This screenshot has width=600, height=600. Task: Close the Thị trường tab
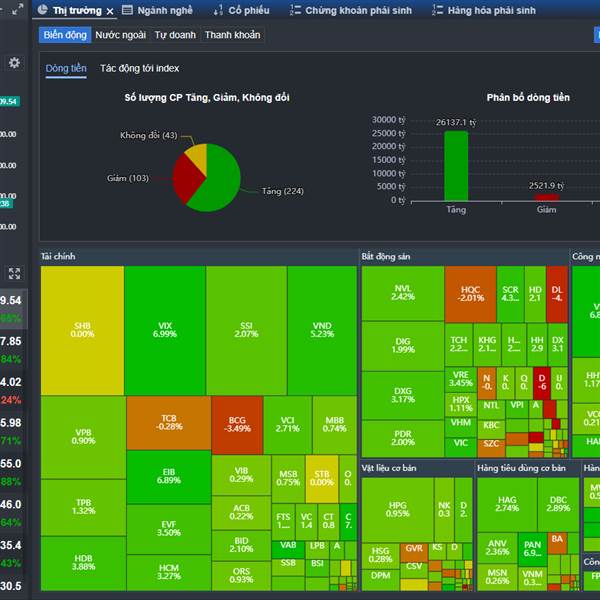pyautogui.click(x=110, y=11)
